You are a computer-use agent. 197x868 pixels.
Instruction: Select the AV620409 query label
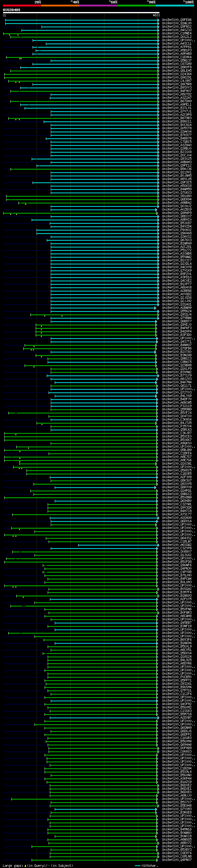coord(11,10)
